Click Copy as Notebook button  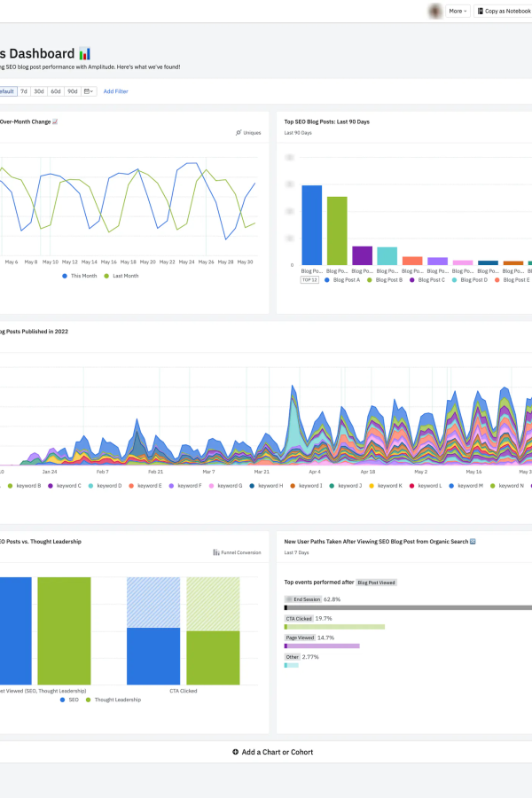click(x=504, y=11)
